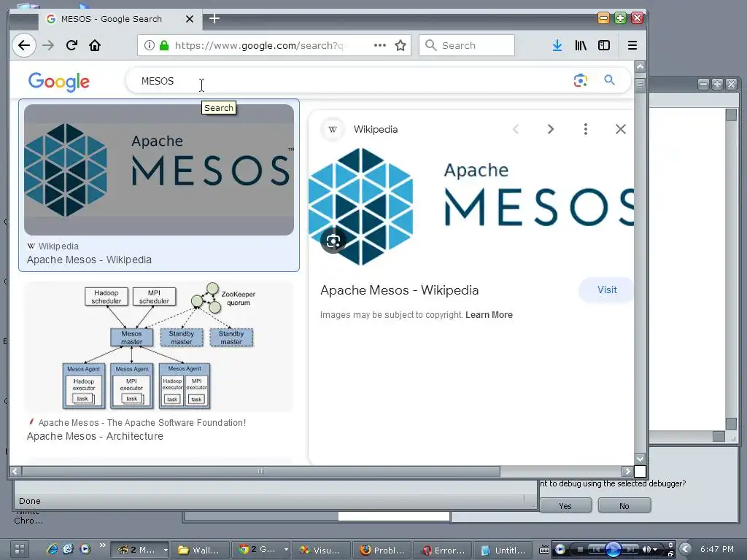Click Yes in the debugger dialog
This screenshot has width=747, height=560.
[x=565, y=506]
